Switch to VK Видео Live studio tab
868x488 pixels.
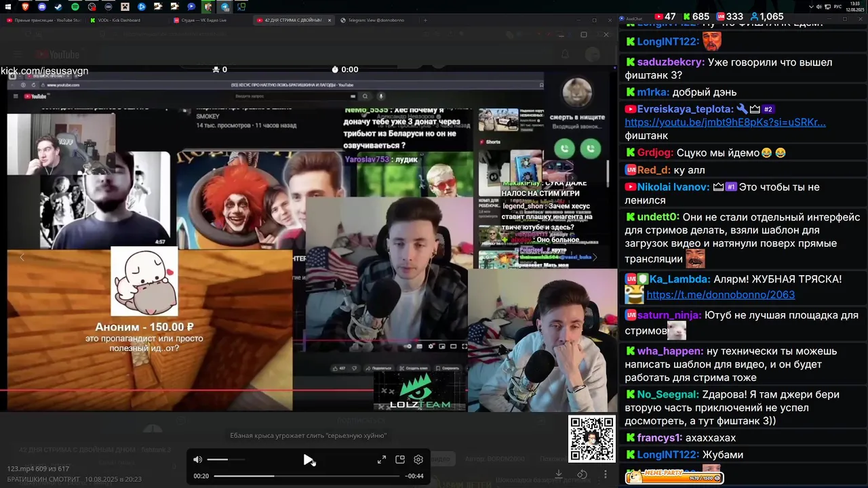pos(204,20)
